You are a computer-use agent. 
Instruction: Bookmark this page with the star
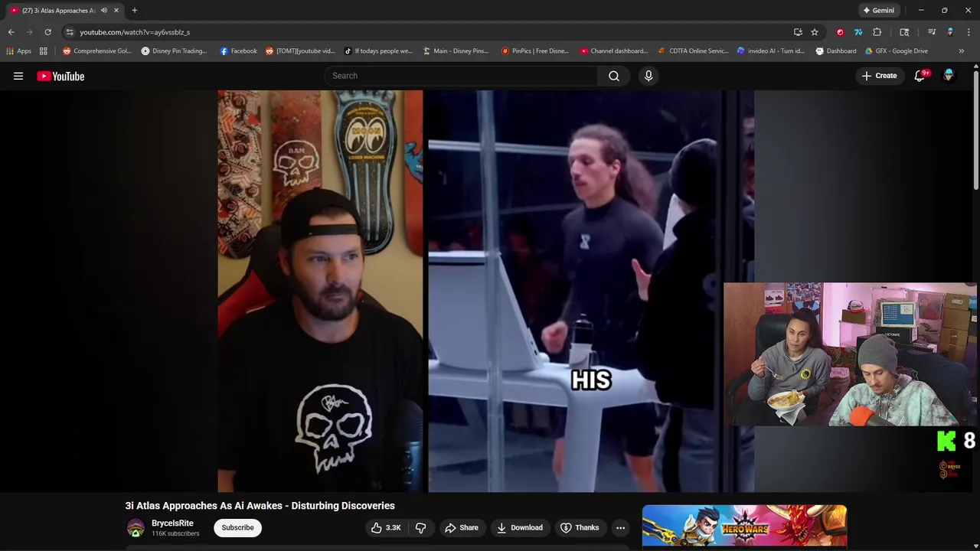click(815, 32)
